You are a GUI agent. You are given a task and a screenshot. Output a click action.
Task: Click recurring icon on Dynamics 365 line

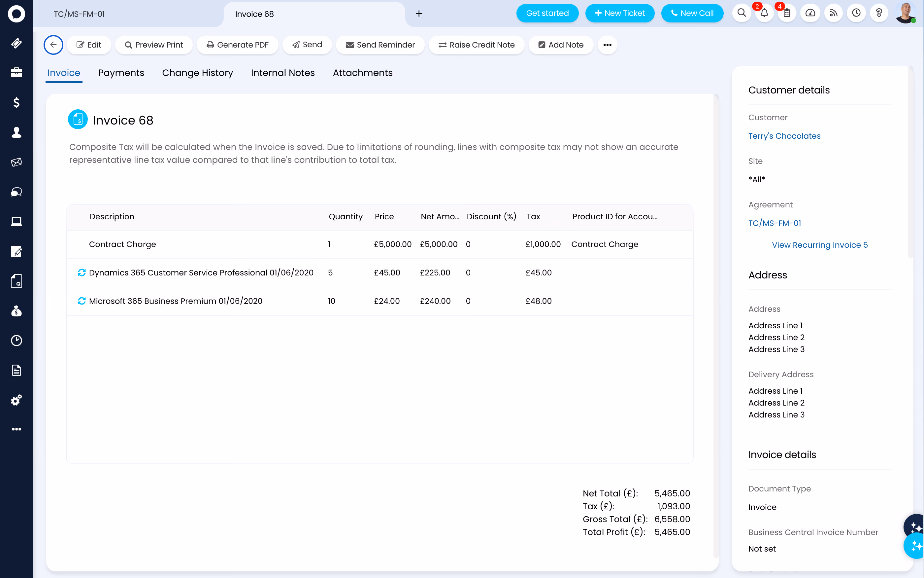tap(82, 272)
